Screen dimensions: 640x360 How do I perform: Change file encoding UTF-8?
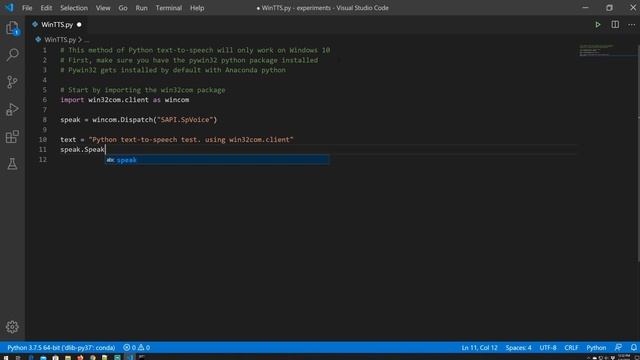[x=548, y=348]
